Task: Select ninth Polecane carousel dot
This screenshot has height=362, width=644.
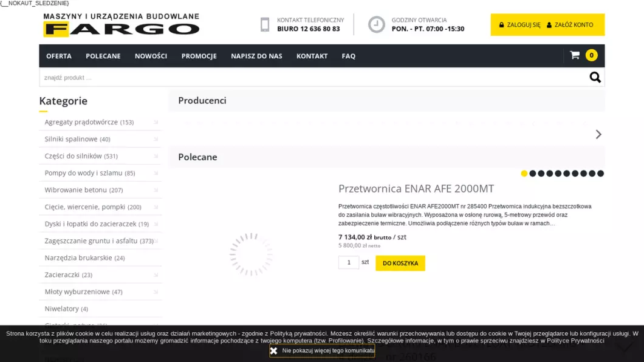Action: (592, 174)
